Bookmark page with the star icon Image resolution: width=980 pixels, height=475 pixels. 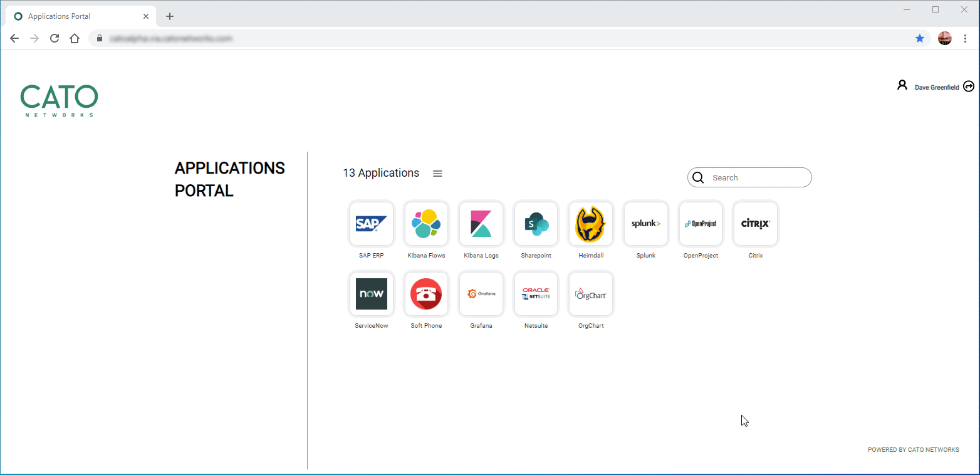[x=920, y=38]
